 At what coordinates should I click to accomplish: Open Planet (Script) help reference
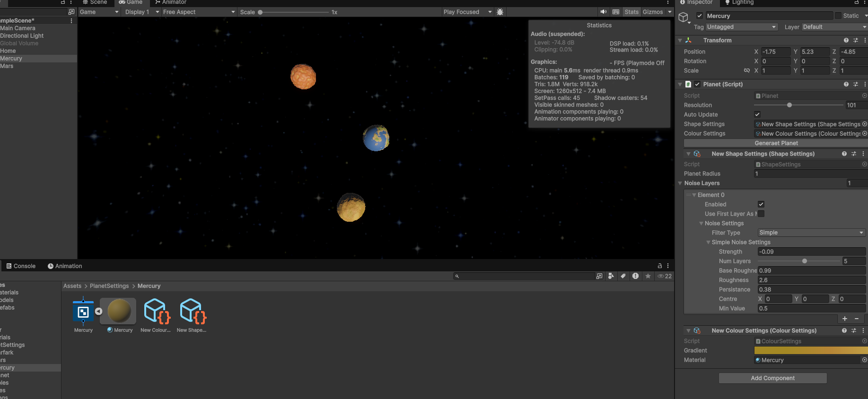pos(846,84)
